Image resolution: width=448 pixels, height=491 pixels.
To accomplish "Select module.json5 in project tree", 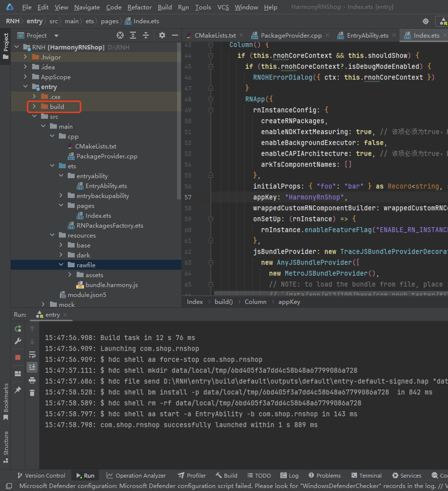I will click(x=83, y=295).
